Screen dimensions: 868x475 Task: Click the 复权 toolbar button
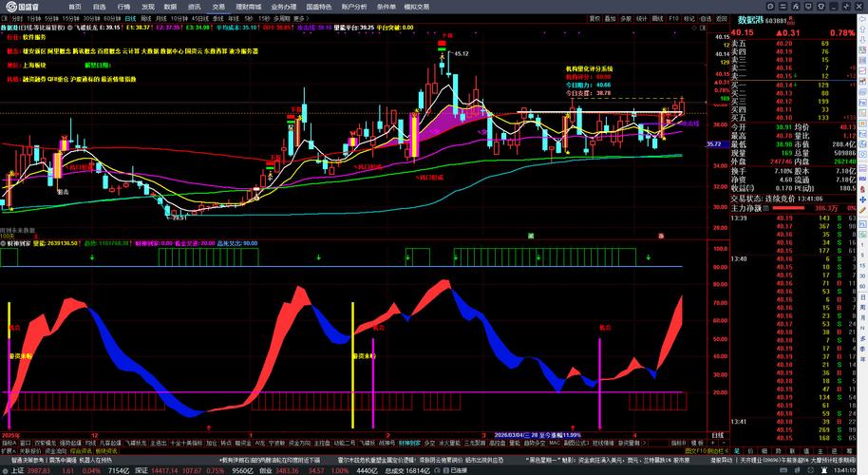point(594,18)
